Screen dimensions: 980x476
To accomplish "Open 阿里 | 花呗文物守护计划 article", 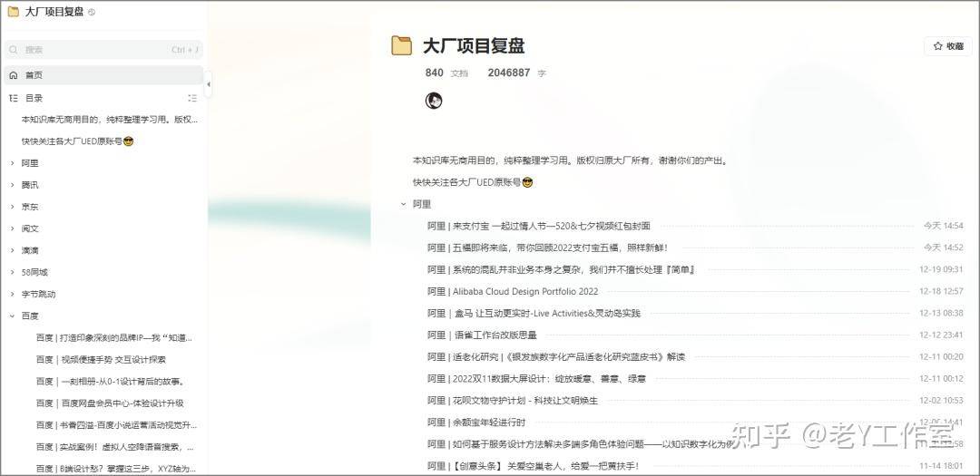I will 513,401.
